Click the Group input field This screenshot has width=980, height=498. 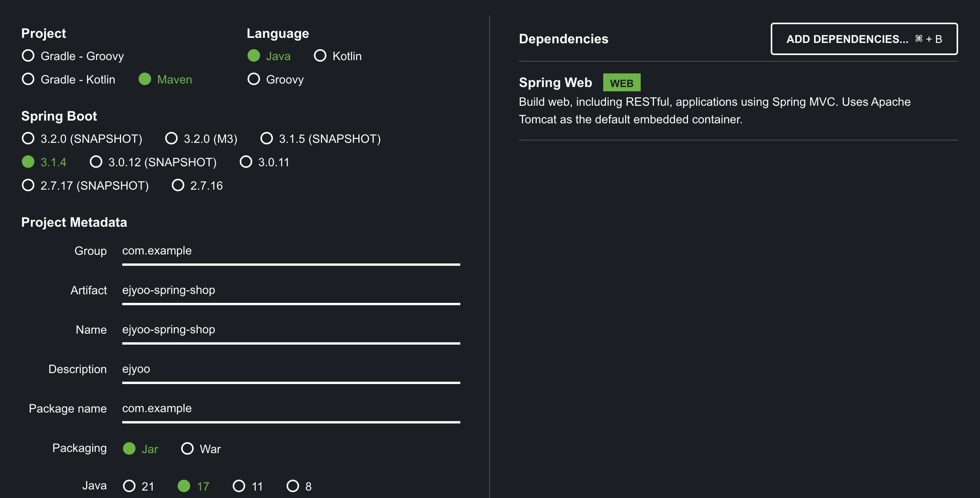pyautogui.click(x=291, y=251)
